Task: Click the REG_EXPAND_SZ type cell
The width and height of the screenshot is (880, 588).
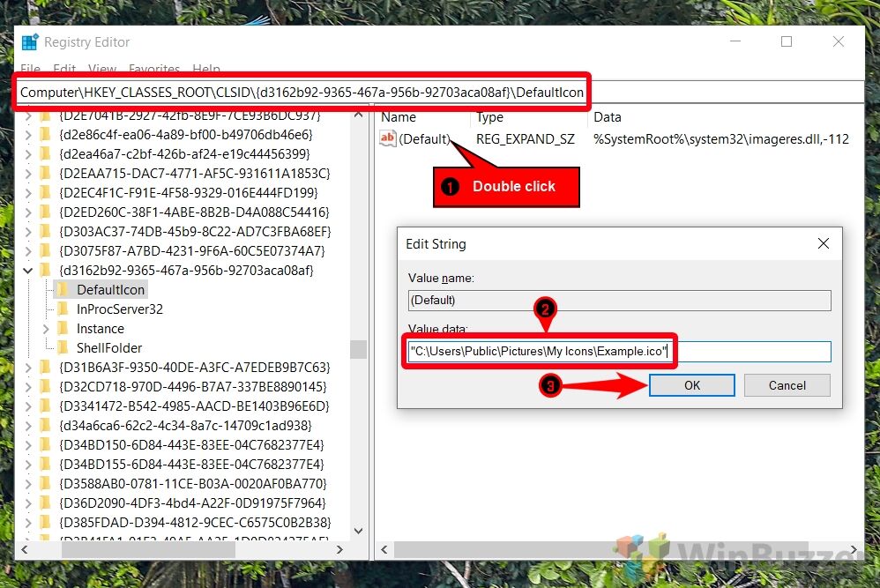Action: coord(526,139)
